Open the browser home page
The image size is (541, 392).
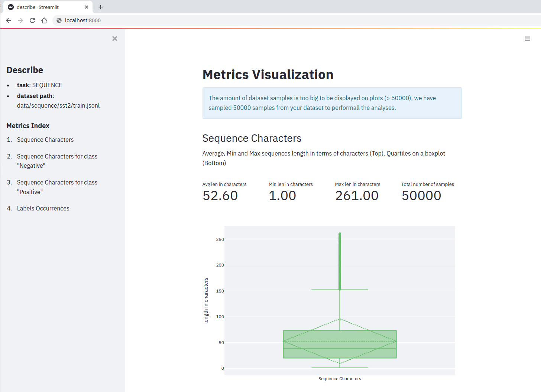[44, 20]
